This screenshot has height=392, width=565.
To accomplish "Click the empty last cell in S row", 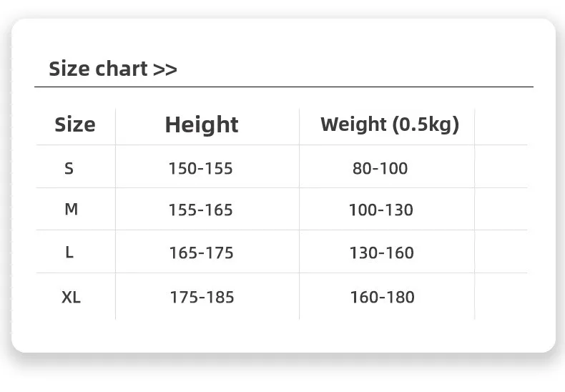I will [x=501, y=167].
